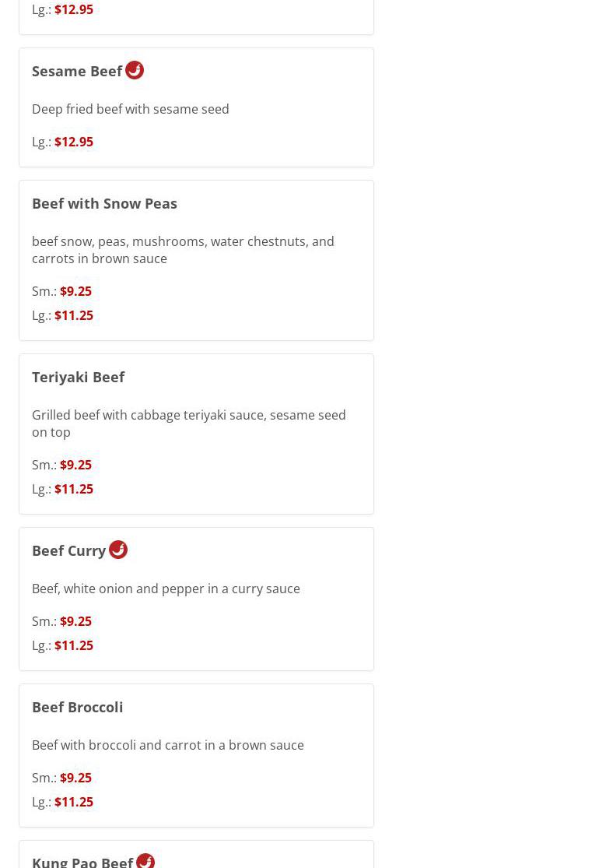Click the spicy icon next to Sesame Beef
The width and height of the screenshot is (599, 868).
point(135,70)
